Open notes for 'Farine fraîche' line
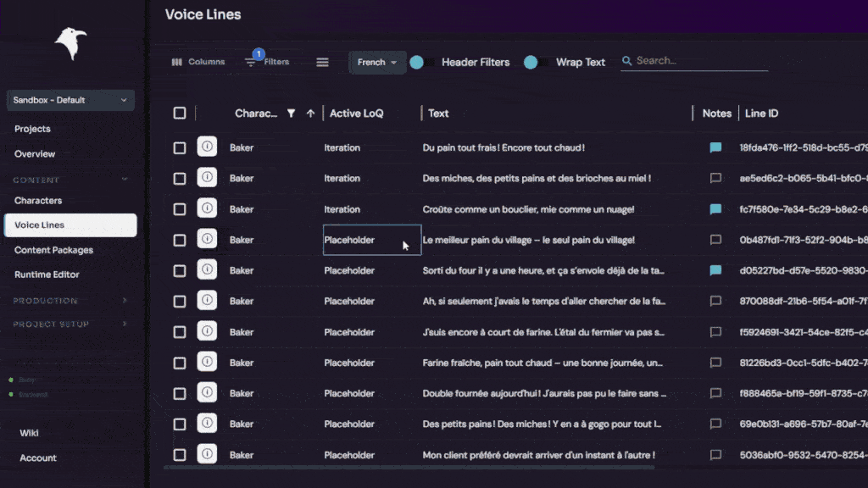The width and height of the screenshot is (868, 488). (715, 363)
